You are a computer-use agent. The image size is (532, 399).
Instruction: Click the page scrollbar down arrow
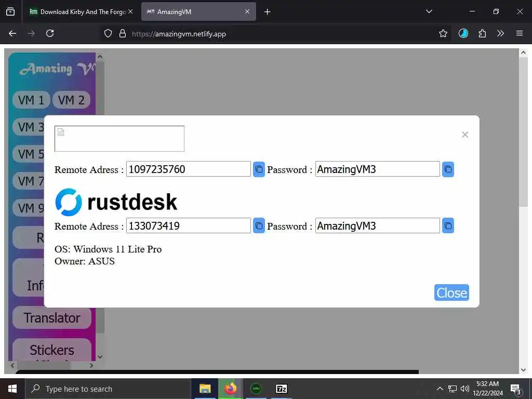pos(523,370)
